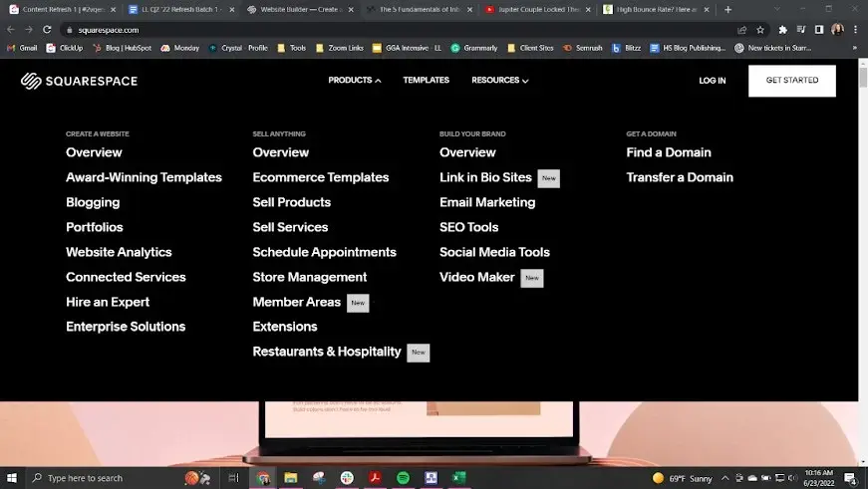
Task: Show hidden system tray icons
Action: click(724, 478)
